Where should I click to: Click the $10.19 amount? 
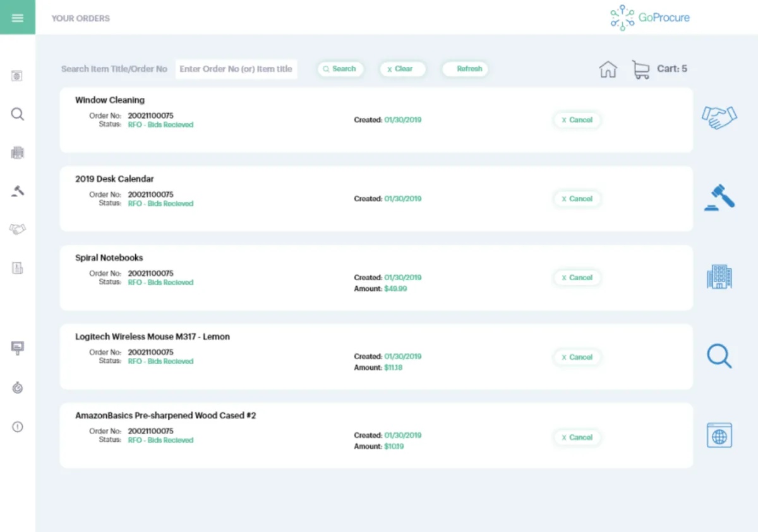tap(394, 446)
